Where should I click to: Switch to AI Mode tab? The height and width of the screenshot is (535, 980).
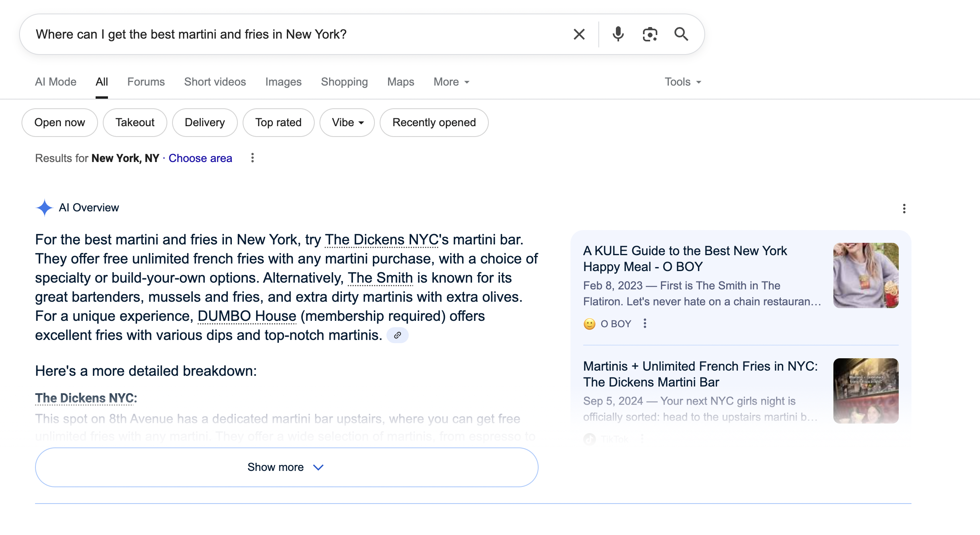point(56,82)
